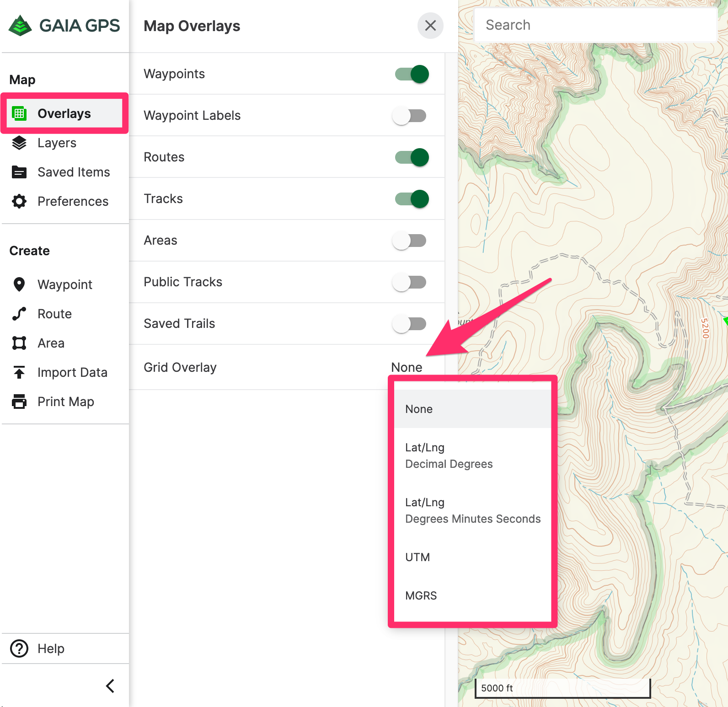
Task: Open the Saved Items menu item
Action: tap(74, 172)
